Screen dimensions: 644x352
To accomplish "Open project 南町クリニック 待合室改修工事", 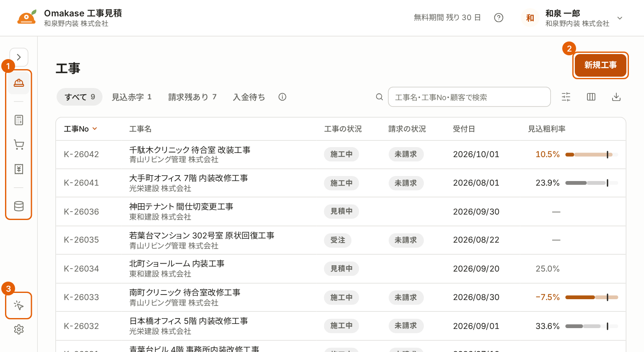I will tap(185, 292).
